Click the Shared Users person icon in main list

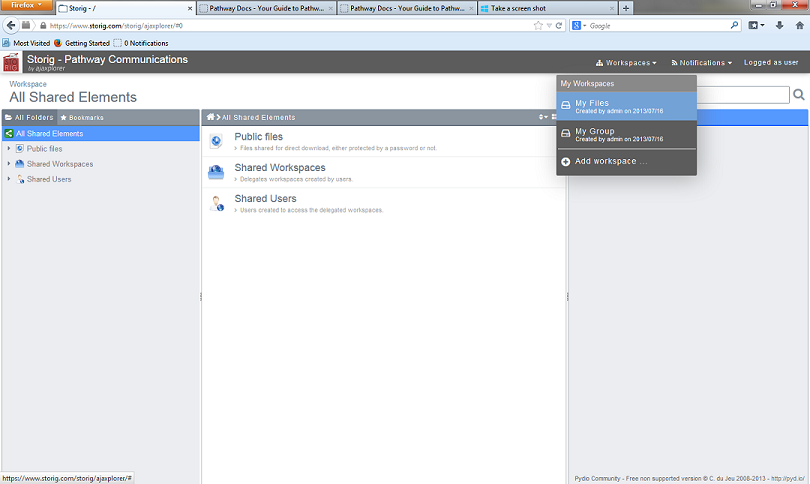click(216, 203)
